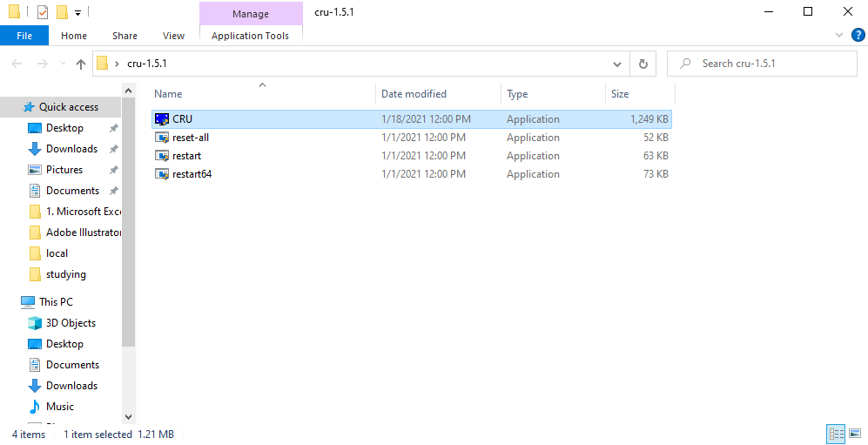
Task: Click the Refresh address bar button
Action: point(643,64)
